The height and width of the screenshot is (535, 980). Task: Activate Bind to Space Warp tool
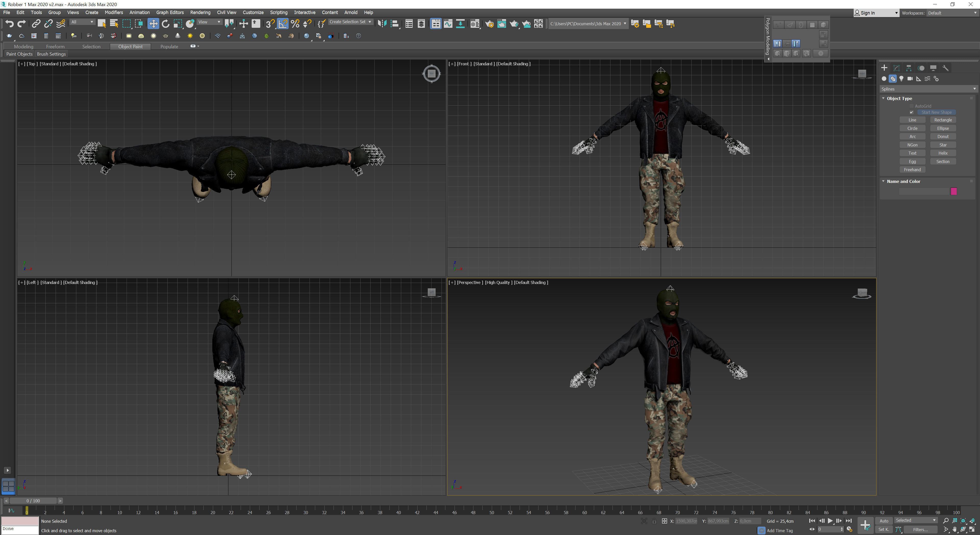[60, 23]
